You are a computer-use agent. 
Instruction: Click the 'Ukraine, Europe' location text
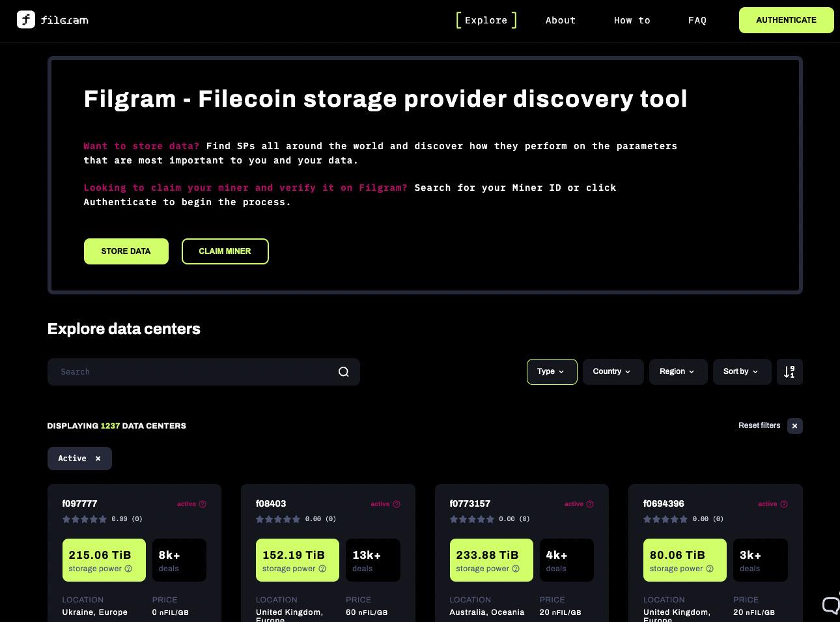[x=95, y=612]
